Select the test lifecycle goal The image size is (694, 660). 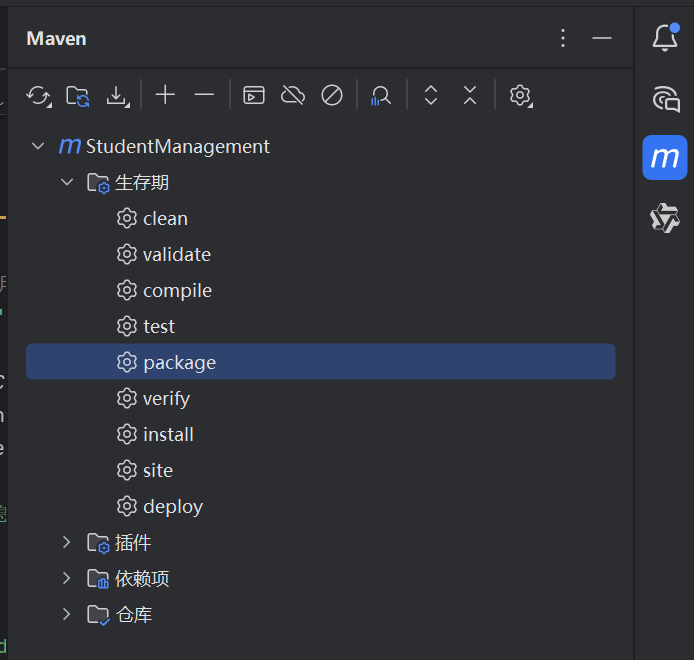[x=159, y=327]
